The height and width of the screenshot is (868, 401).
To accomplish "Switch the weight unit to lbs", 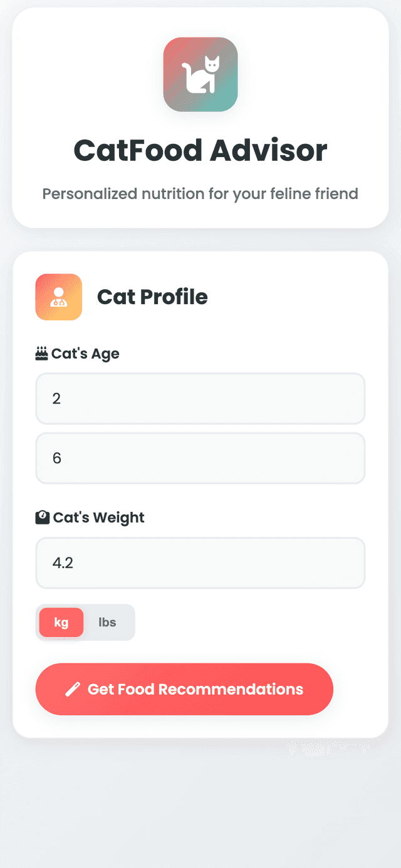I will point(107,622).
